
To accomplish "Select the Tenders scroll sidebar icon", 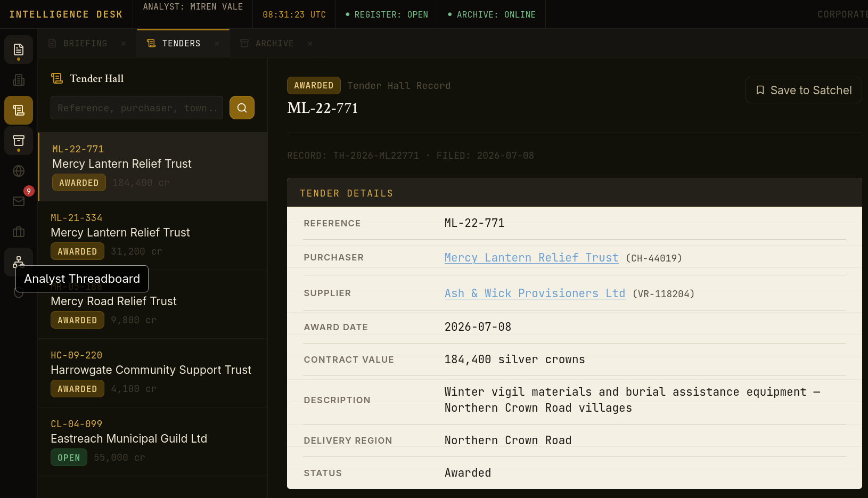I will (x=19, y=110).
